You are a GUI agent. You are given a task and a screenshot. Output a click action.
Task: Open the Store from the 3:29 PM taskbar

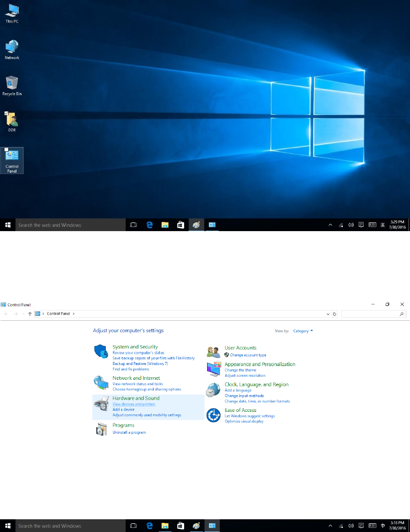pyautogui.click(x=181, y=225)
